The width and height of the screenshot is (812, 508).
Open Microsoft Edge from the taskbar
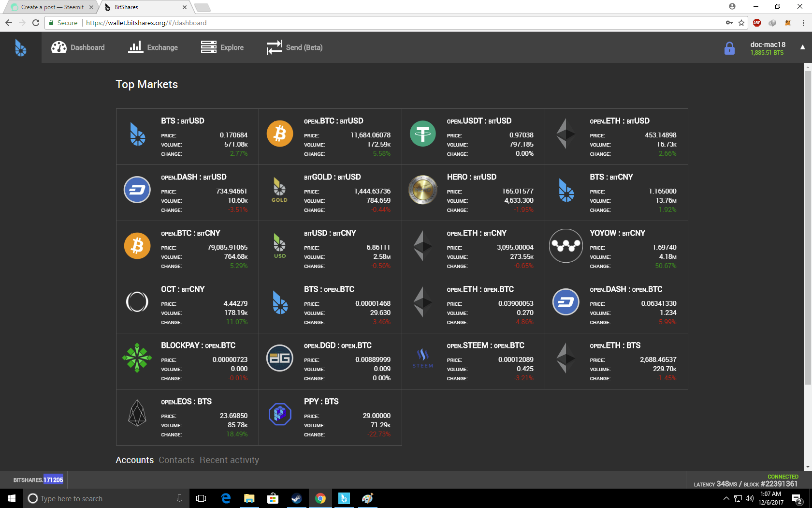[226, 498]
